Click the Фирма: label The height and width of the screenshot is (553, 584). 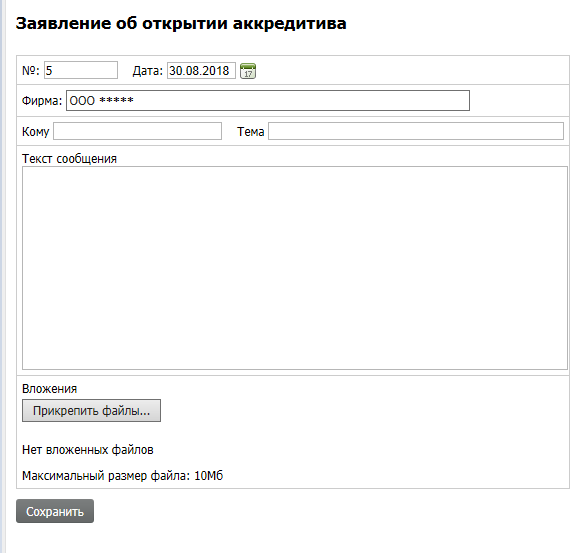(42, 101)
